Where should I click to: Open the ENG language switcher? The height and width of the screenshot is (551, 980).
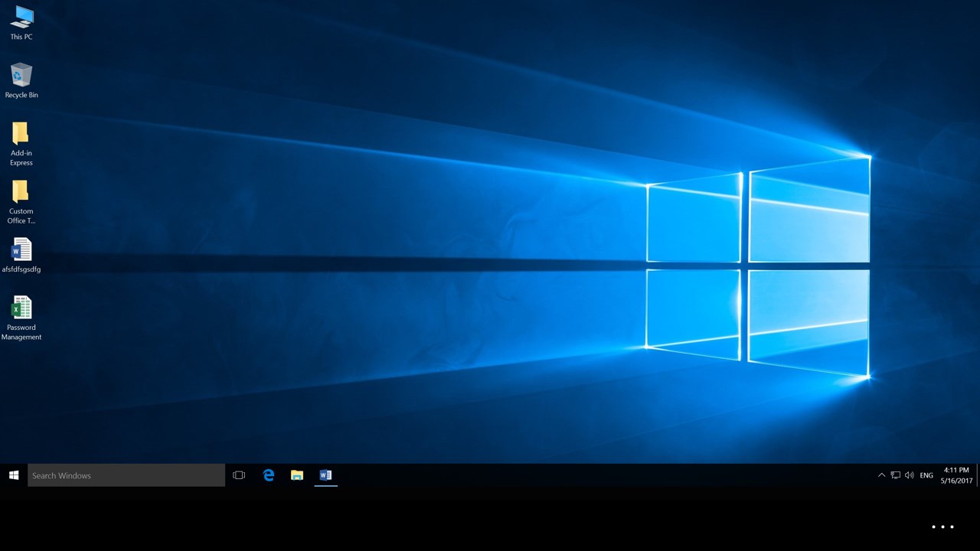pos(926,475)
